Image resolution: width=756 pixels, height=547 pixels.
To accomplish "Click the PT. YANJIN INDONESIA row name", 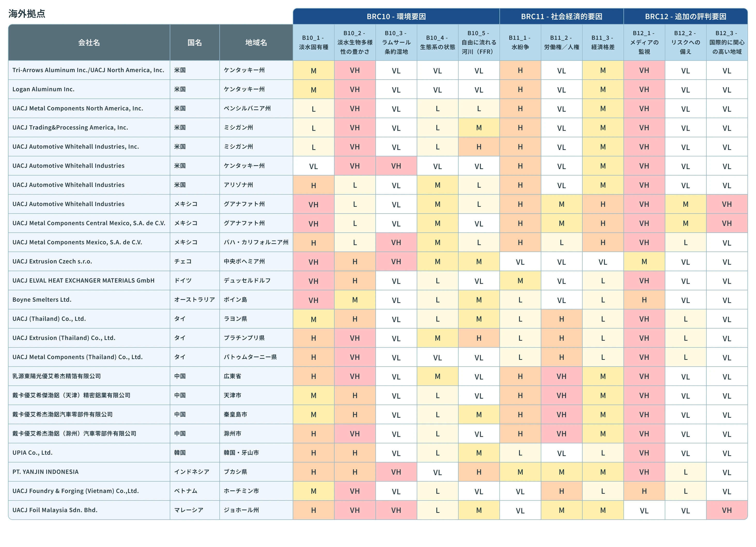I will pyautogui.click(x=46, y=472).
